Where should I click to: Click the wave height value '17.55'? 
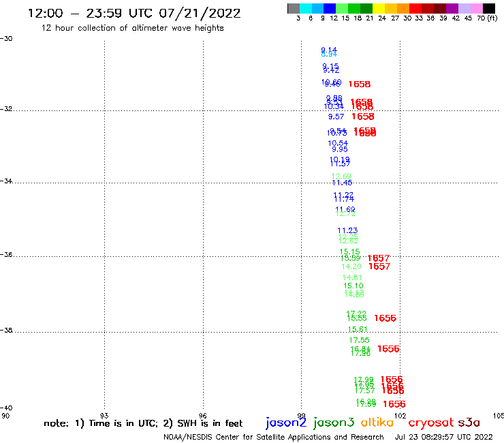[360, 340]
